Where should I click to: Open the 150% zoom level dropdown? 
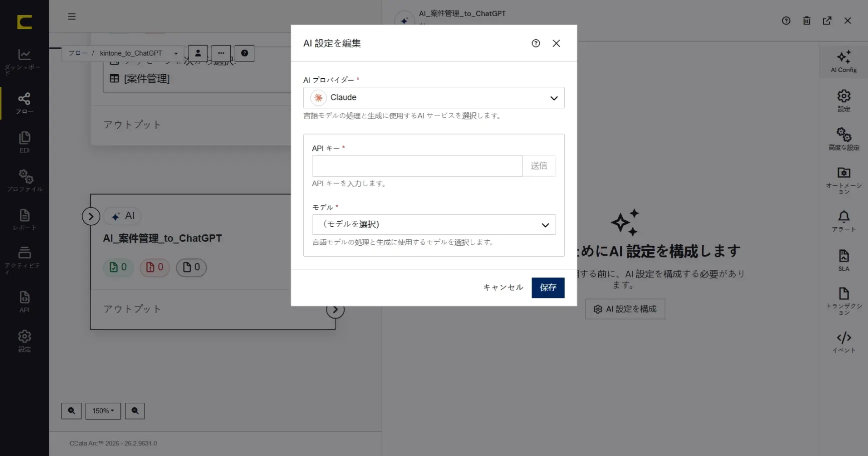(103, 411)
